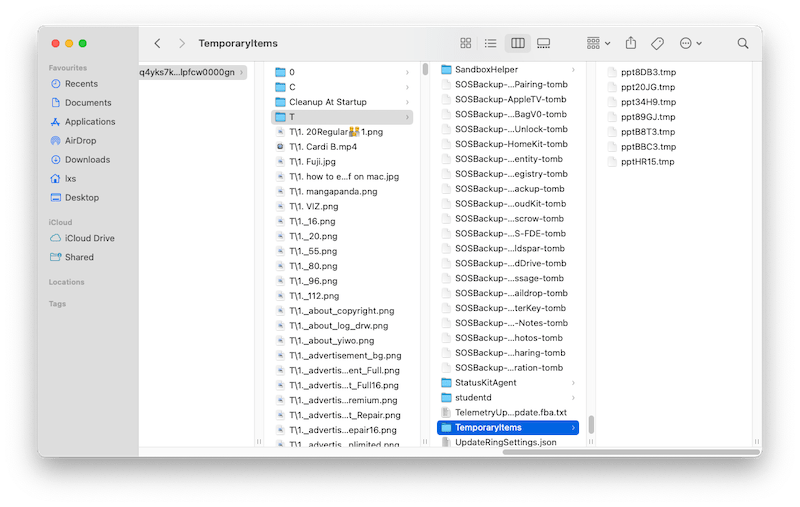Go back with the back arrow
Screen dimensions: 800x507
coord(157,44)
